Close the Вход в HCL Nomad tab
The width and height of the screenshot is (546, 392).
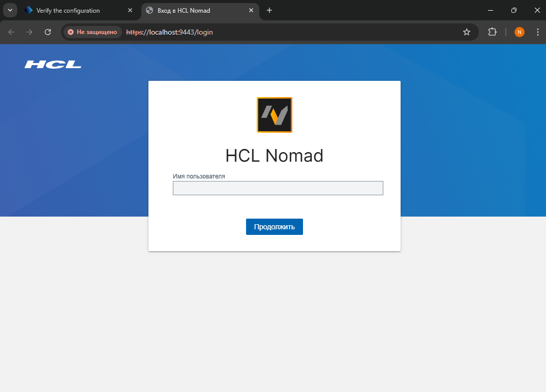point(251,11)
